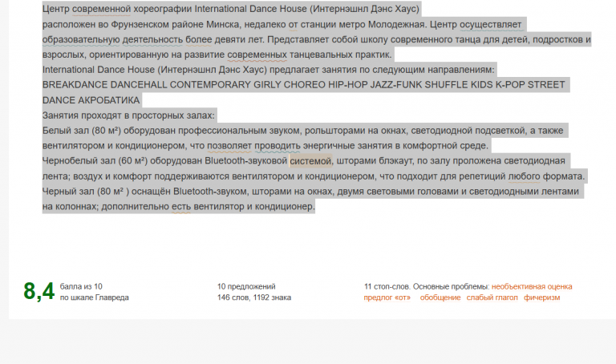Open the «необъективная оценка» problem link

point(532,287)
